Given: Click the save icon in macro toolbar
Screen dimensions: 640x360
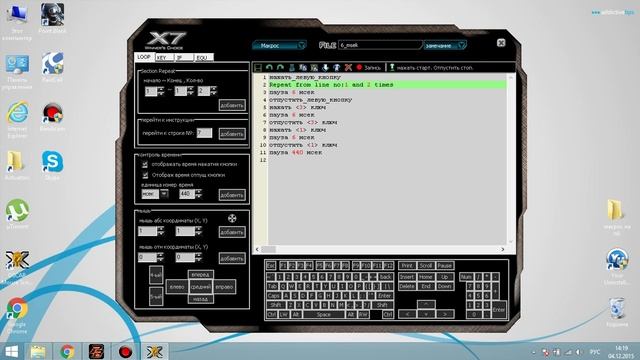Looking at the screenshot, I should click(258, 67).
